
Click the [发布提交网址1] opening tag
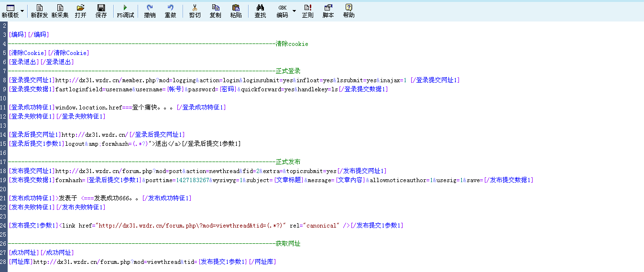(32, 171)
